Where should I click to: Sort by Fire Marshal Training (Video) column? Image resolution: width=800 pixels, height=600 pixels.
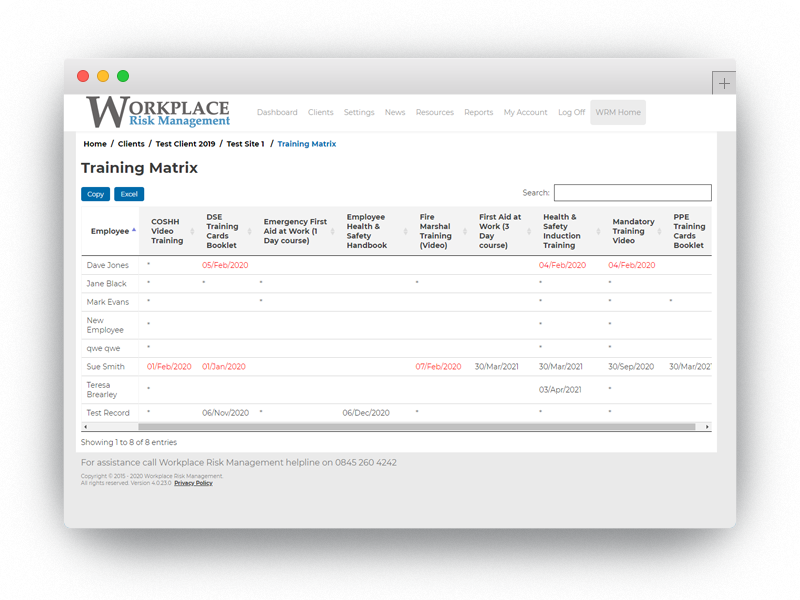coord(440,231)
